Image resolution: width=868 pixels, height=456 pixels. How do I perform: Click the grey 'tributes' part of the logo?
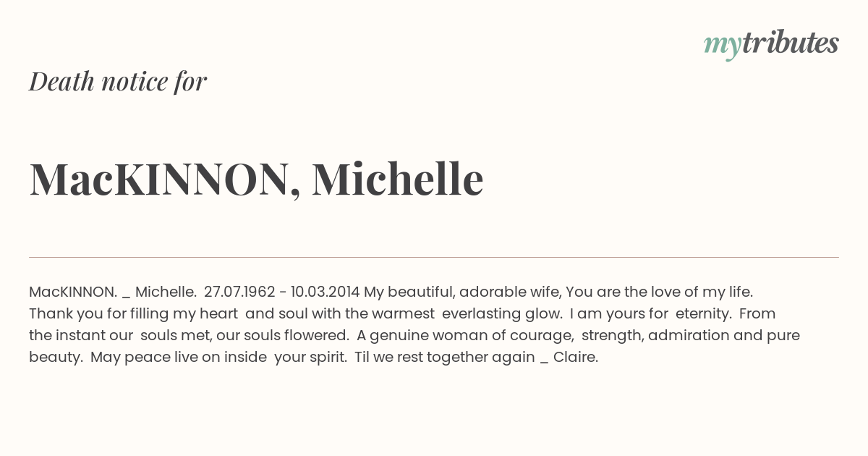[791, 43]
